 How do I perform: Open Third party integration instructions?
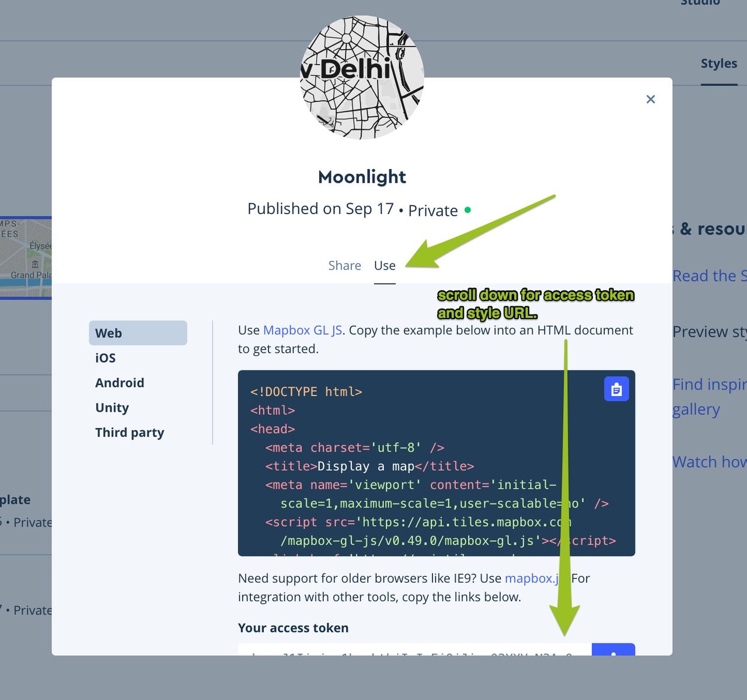[130, 432]
